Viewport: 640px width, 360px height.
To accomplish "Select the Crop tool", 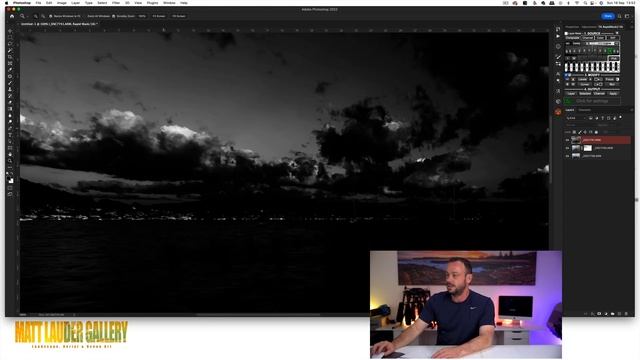I will [10, 57].
